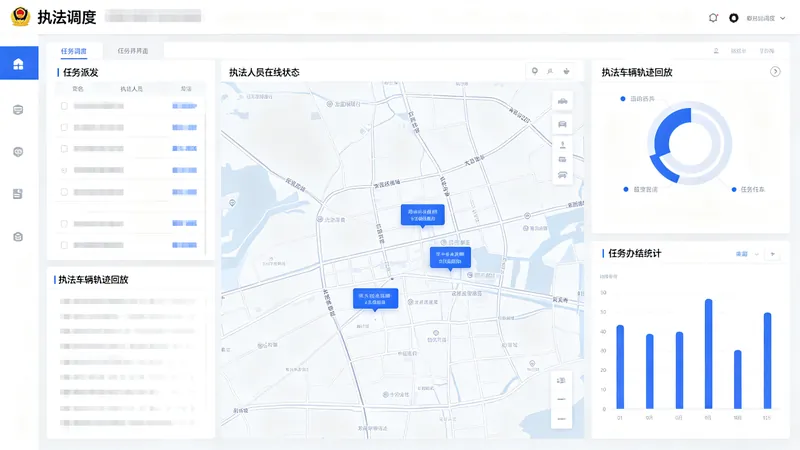Open the period dropdown in 任务办结统计
The image size is (800, 450).
[x=747, y=254]
